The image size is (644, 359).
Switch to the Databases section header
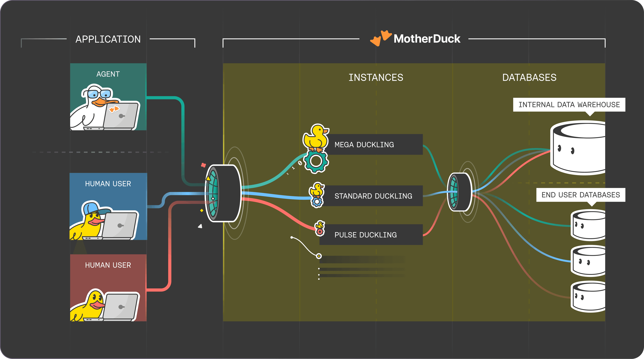[529, 77]
